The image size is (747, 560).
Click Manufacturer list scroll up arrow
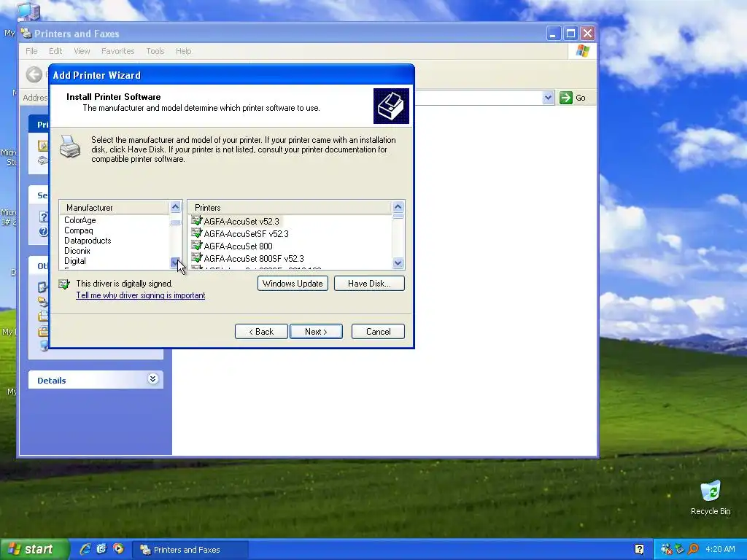pyautogui.click(x=175, y=206)
